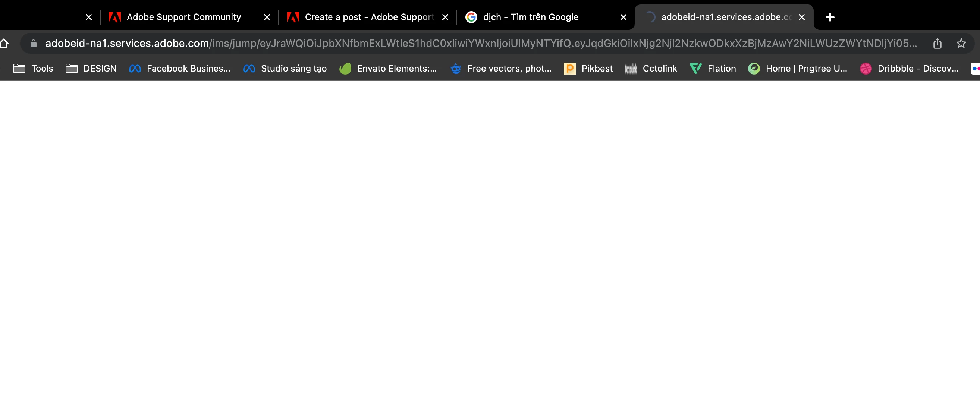Open Studio sáng tạo bookmark
The image size is (980, 415).
(x=285, y=69)
